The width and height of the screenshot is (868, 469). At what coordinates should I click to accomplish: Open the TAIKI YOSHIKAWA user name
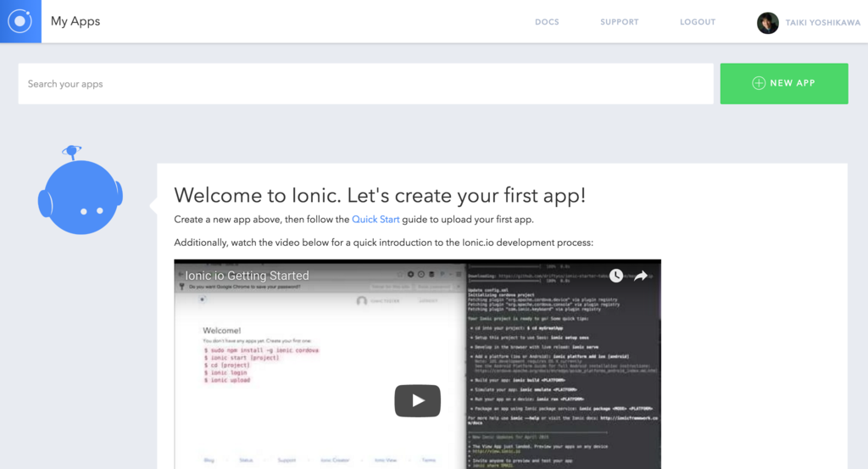pyautogui.click(x=822, y=23)
